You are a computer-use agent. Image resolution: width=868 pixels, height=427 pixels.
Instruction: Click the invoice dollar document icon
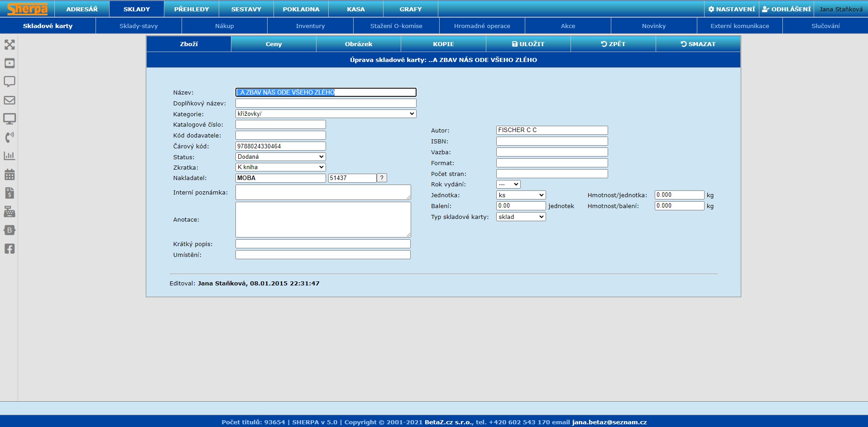(x=10, y=193)
